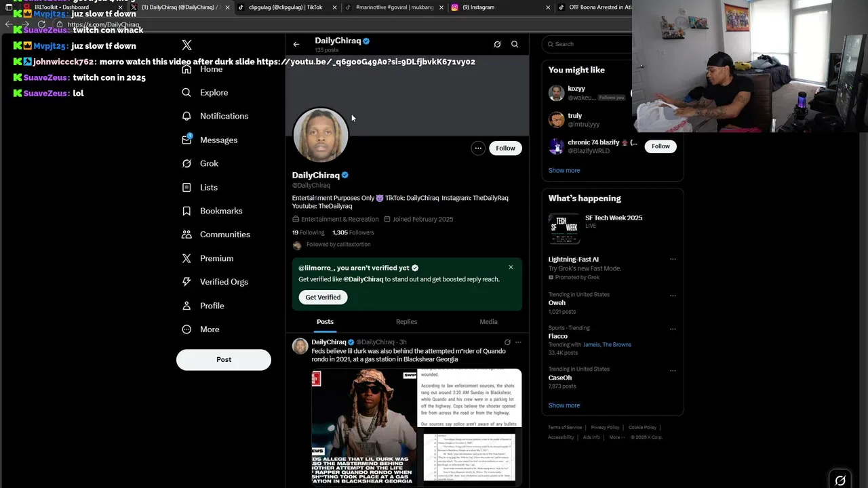Open Bookmarks icon in sidebar

(x=186, y=211)
